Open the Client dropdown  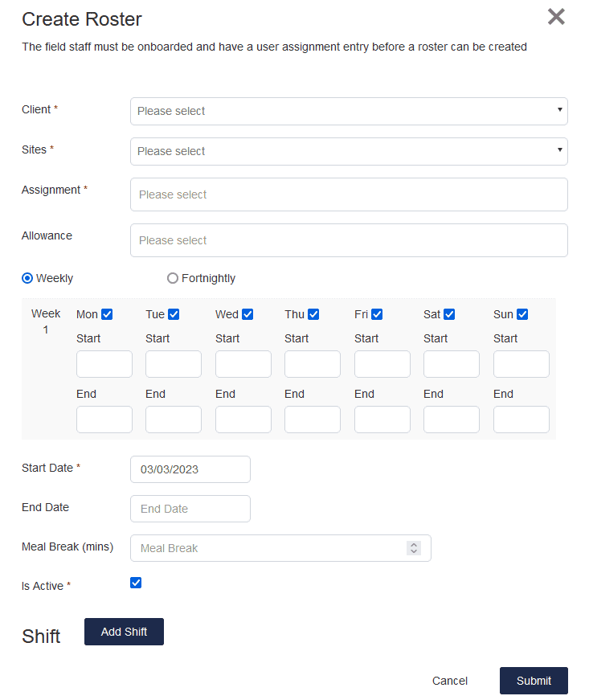click(x=348, y=111)
